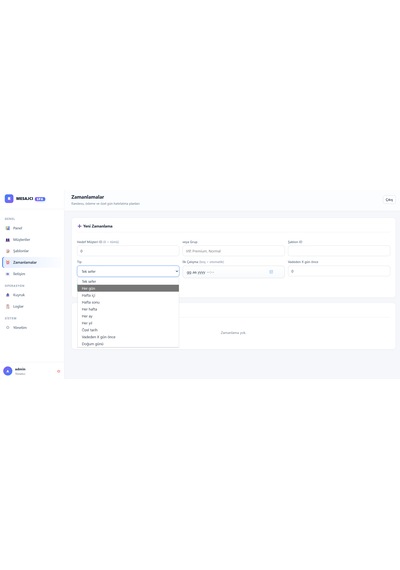Choose Her yıl option

128,323
